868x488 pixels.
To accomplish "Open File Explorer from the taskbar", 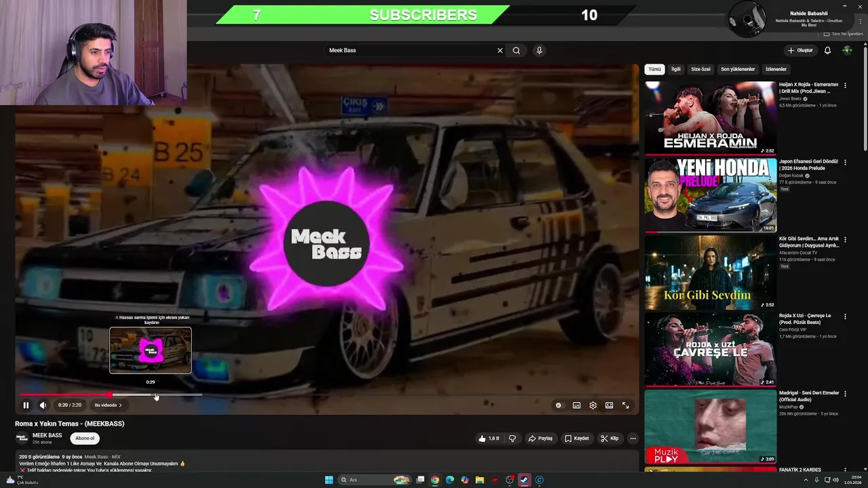I will tap(479, 480).
